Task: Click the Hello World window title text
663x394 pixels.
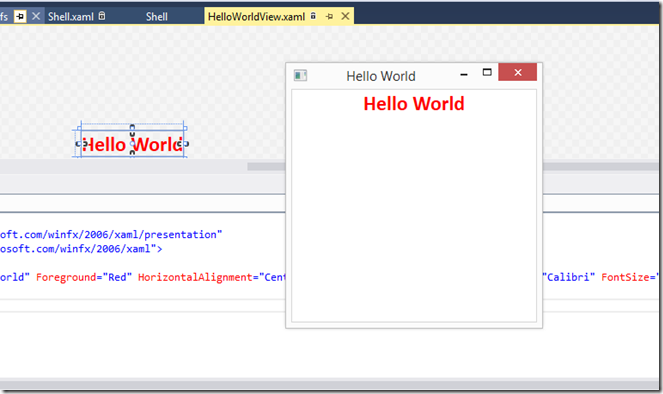Action: click(381, 76)
